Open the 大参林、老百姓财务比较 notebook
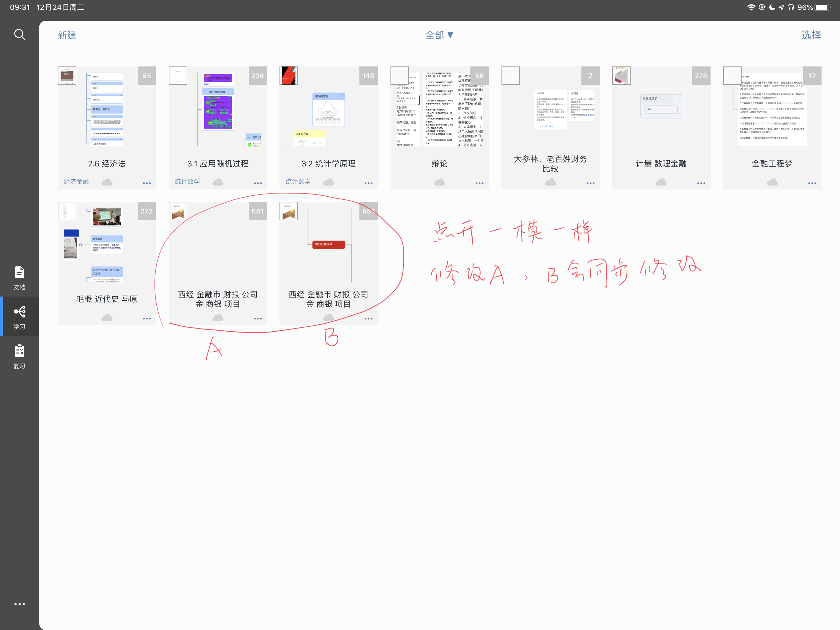Viewport: 840px width, 630px height. pos(550,128)
